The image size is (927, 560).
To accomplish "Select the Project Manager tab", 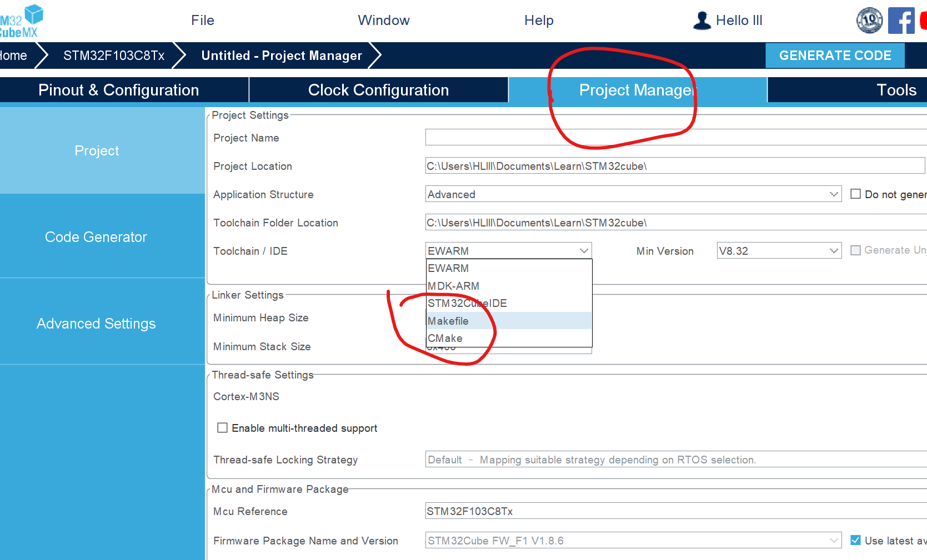I will click(x=638, y=90).
